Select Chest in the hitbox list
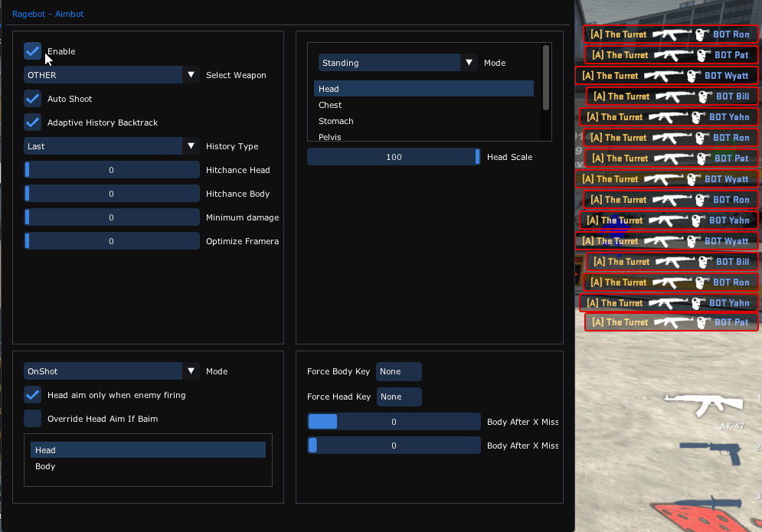Image resolution: width=762 pixels, height=532 pixels. pos(424,105)
